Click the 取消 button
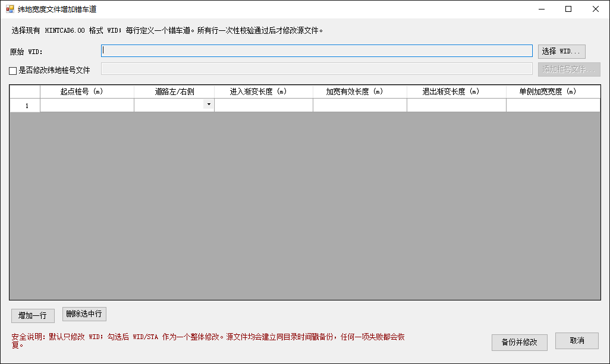The image size is (610, 364). pyautogui.click(x=577, y=341)
